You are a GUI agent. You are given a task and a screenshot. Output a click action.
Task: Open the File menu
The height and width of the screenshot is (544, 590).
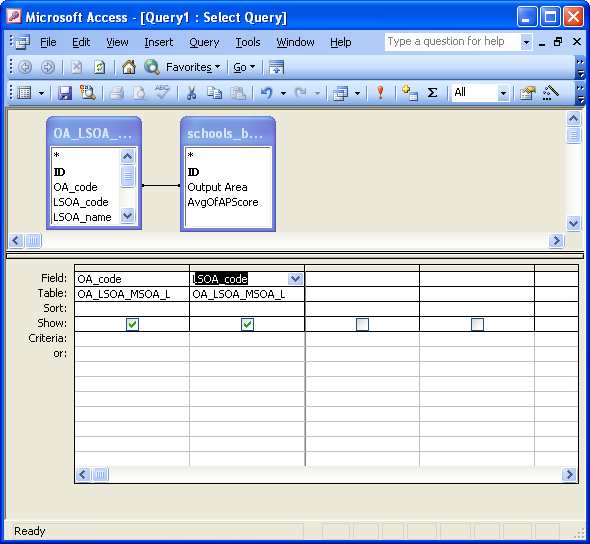point(48,42)
